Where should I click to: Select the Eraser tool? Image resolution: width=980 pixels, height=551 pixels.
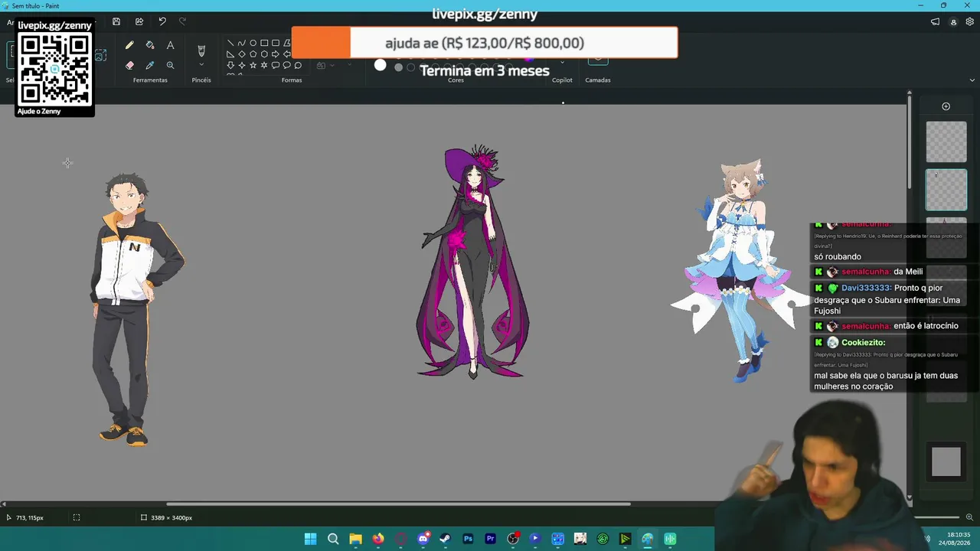129,66
